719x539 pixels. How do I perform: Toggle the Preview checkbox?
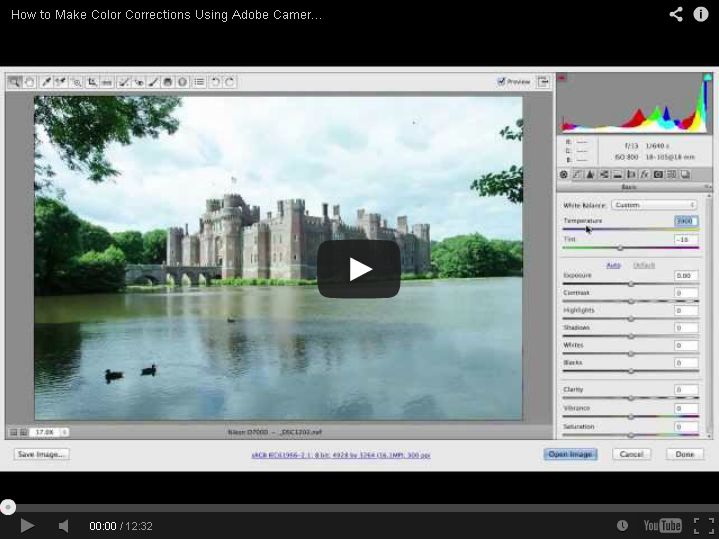coord(502,82)
